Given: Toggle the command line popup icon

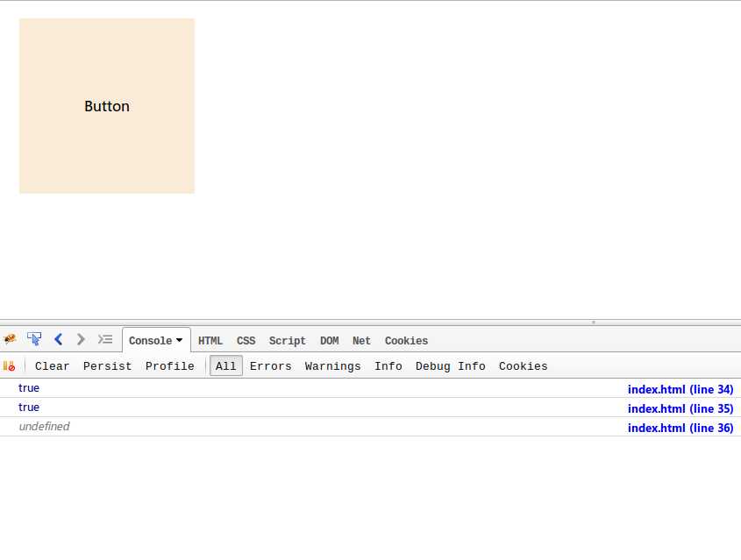Looking at the screenshot, I should point(105,339).
